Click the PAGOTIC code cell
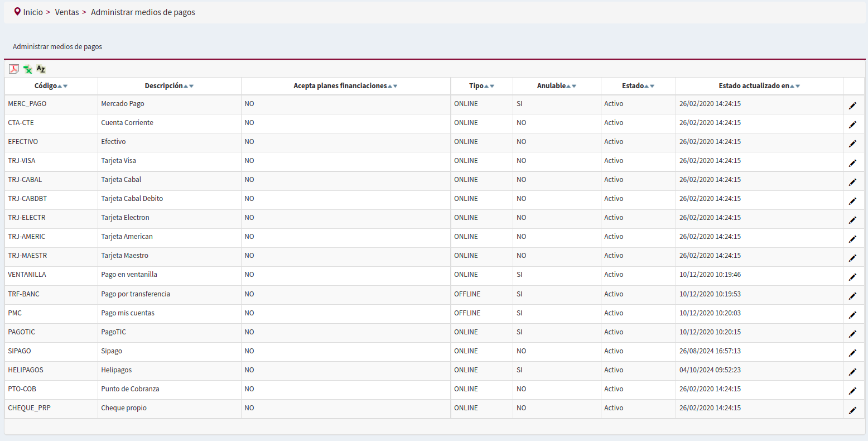This screenshot has width=868, height=441. pos(51,332)
